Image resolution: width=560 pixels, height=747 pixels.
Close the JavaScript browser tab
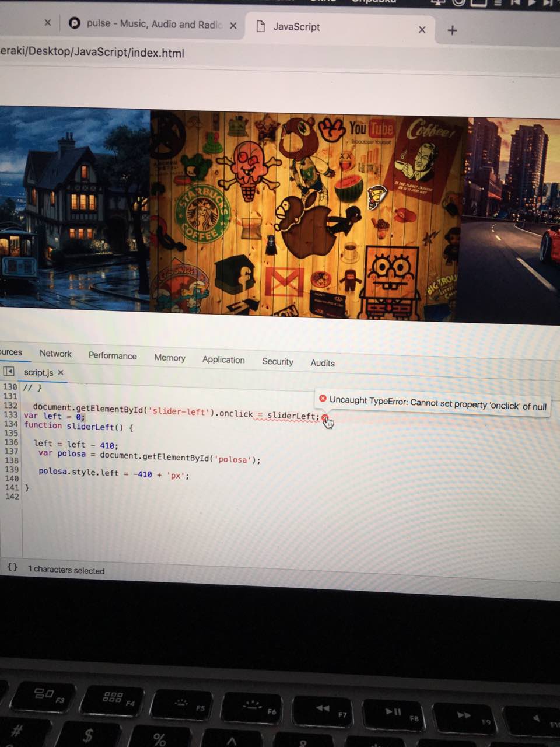(422, 30)
